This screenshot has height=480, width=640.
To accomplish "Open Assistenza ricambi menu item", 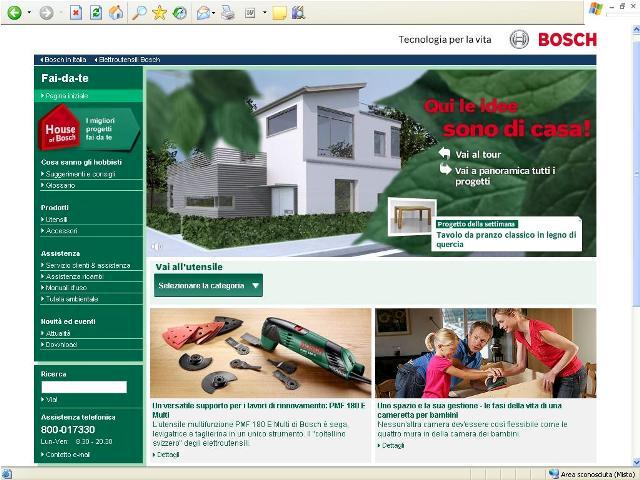I will click(72, 276).
